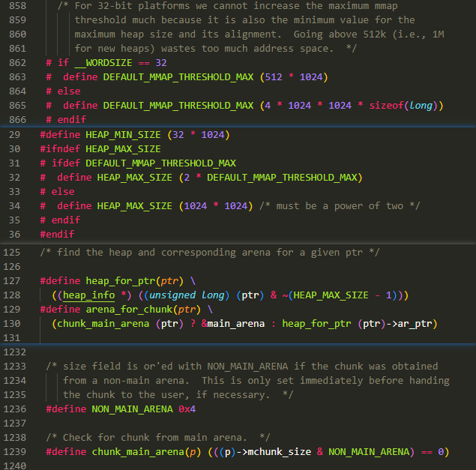Image resolution: width=476 pixels, height=470 pixels.
Task: Click line number 862 in the gutter
Action: [x=16, y=63]
